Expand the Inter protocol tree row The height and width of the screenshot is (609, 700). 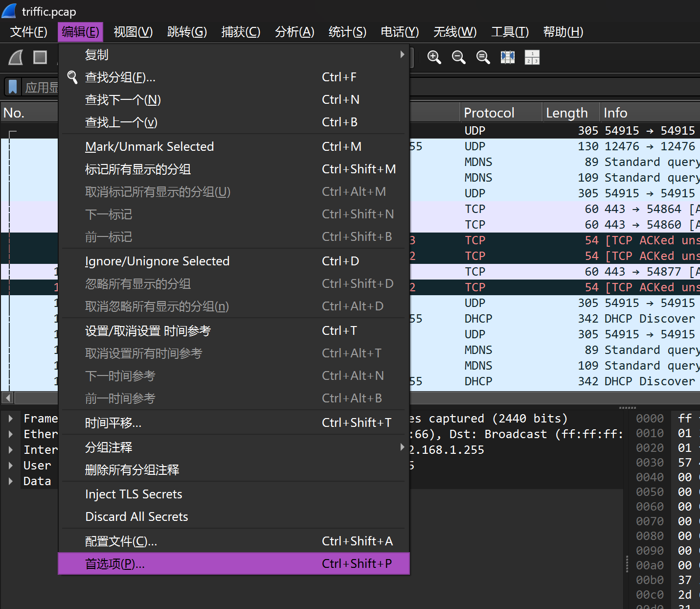[10, 450]
